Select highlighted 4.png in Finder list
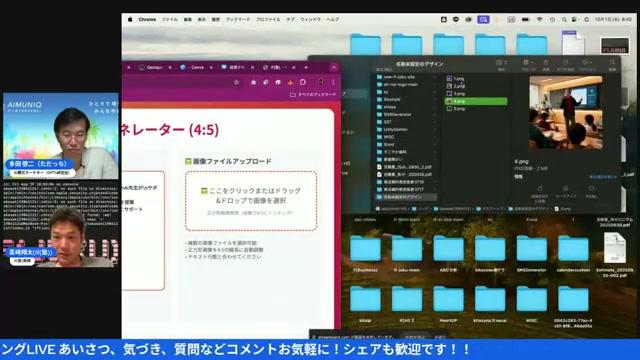Viewport: 640px width, 360px height. tap(476, 101)
